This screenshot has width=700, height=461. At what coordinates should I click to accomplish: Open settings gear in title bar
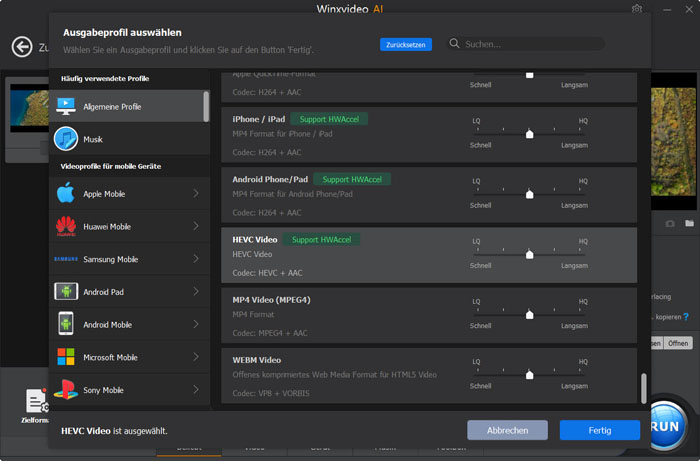tap(637, 9)
